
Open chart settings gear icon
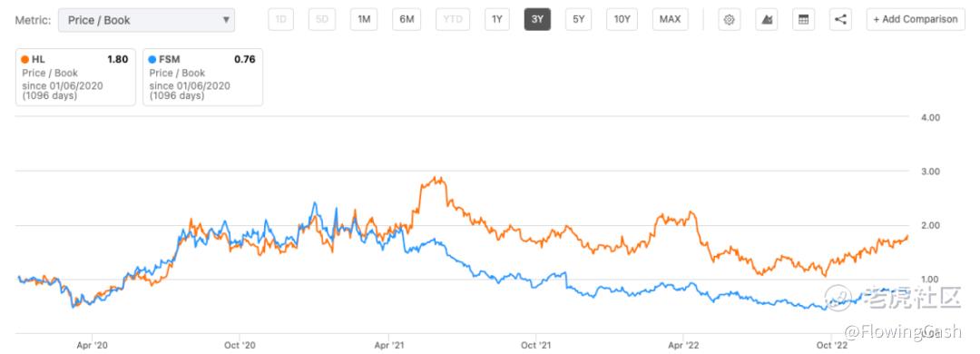(x=729, y=19)
